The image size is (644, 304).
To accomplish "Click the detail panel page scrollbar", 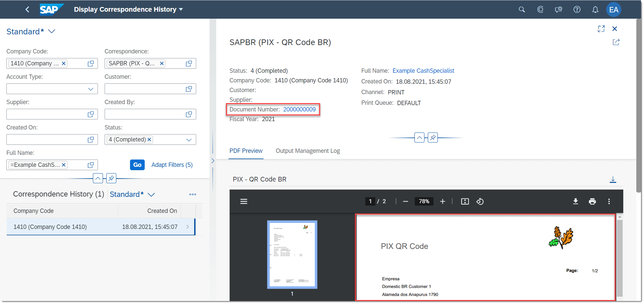I will (639, 105).
